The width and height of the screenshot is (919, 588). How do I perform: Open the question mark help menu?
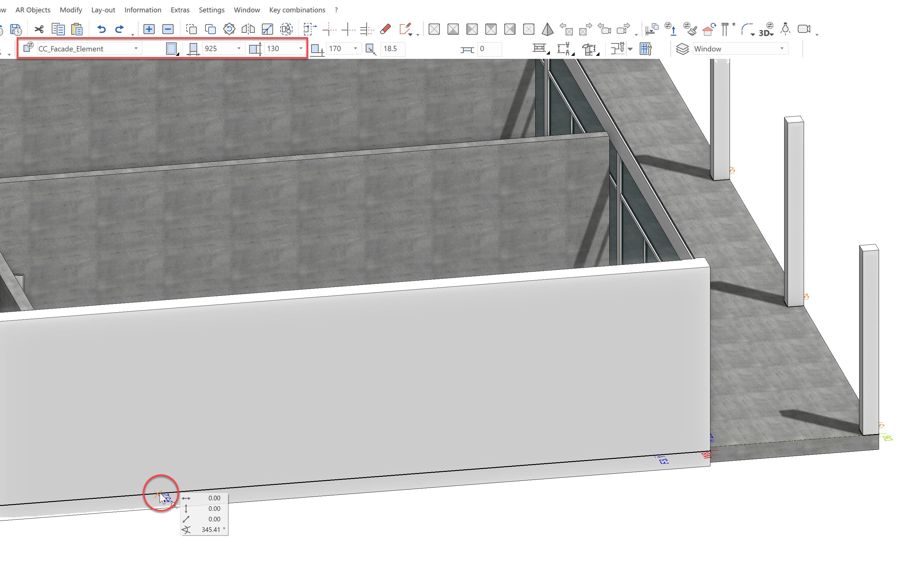coord(336,10)
